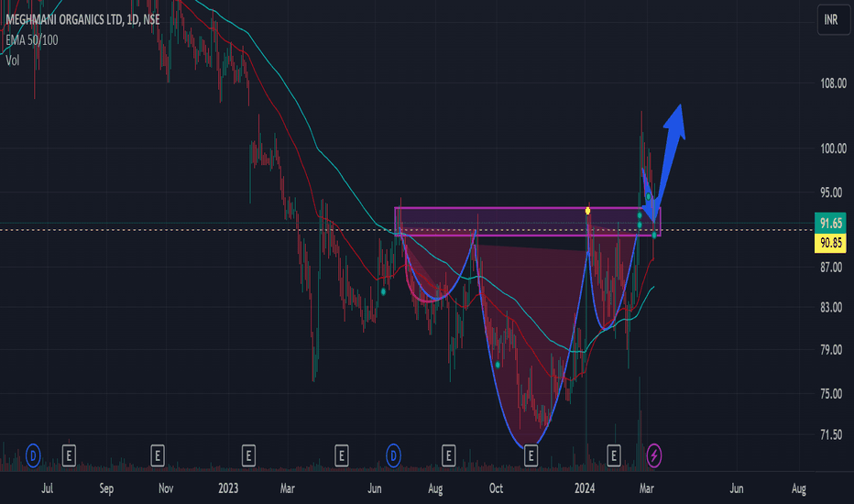Click the 2023 label on time axis

click(228, 488)
